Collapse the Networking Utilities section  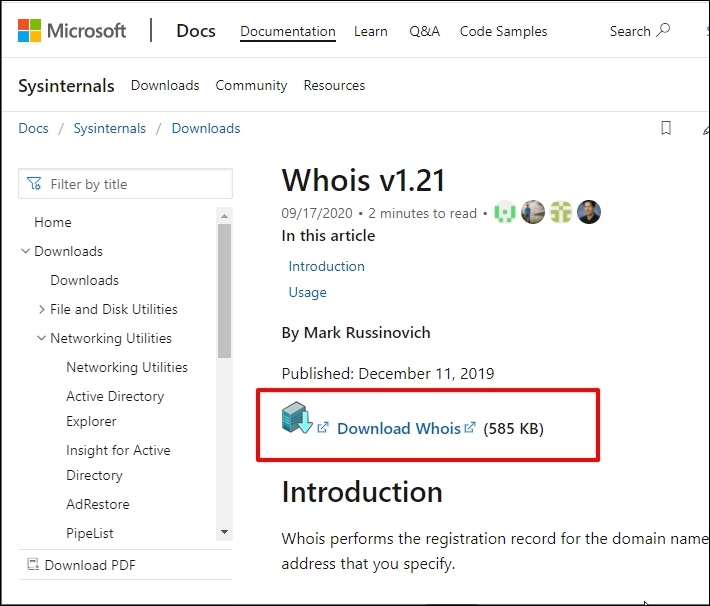click(41, 337)
